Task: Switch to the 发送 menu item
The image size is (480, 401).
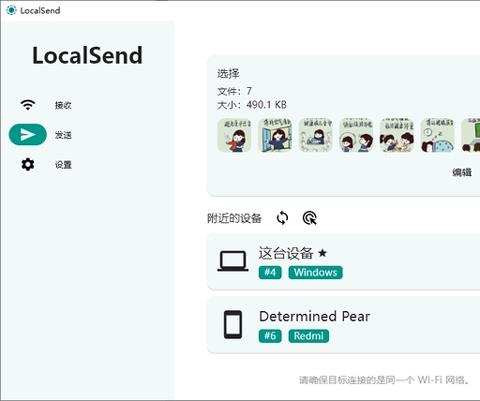Action: pyautogui.click(x=63, y=135)
